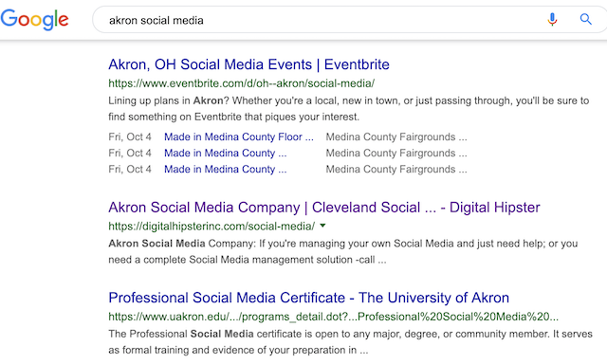Open Professional Social Media Certificate University of Akron result

click(x=308, y=298)
